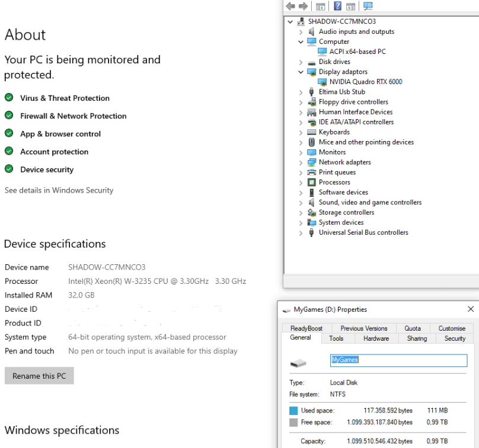The height and width of the screenshot is (448, 479).
Task: Expand the Disk drives node
Action: 301,62
